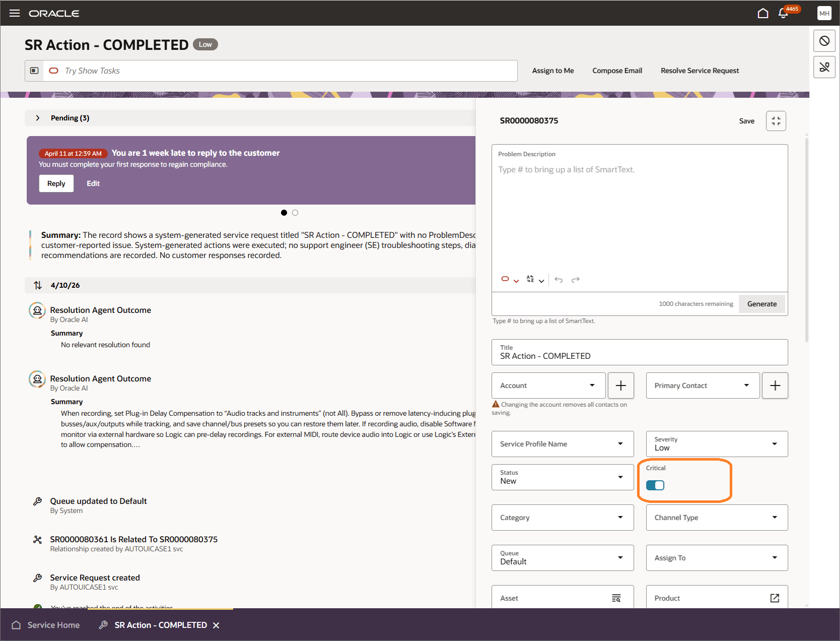Click Compose Email action

(617, 71)
